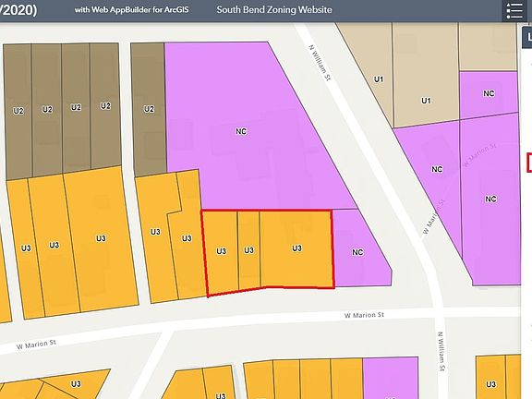Select the leftmost U2 zoning parcel
This screenshot has width=532, height=399.
click(x=18, y=111)
